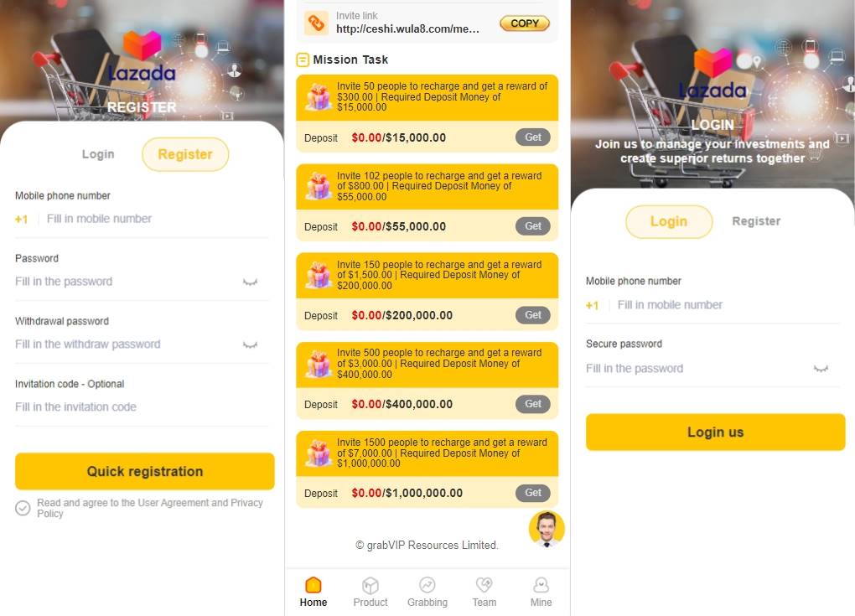Open the Team heart icon
The image size is (855, 616).
point(484,585)
